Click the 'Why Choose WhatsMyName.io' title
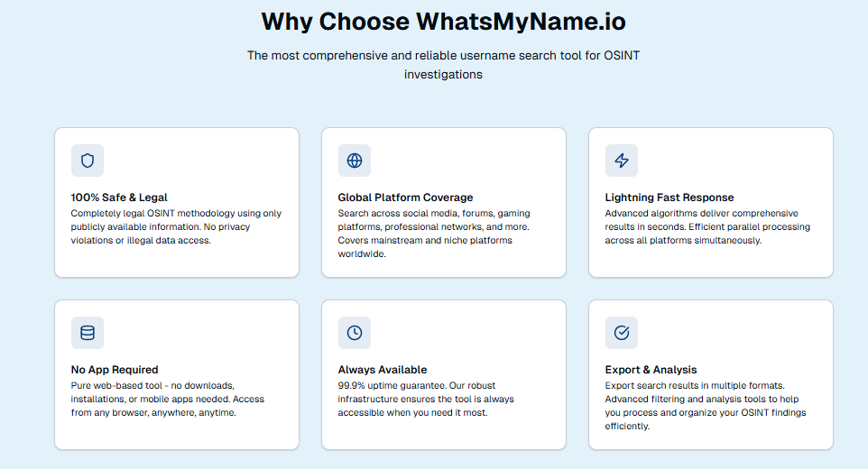The width and height of the screenshot is (868, 469). (x=443, y=22)
